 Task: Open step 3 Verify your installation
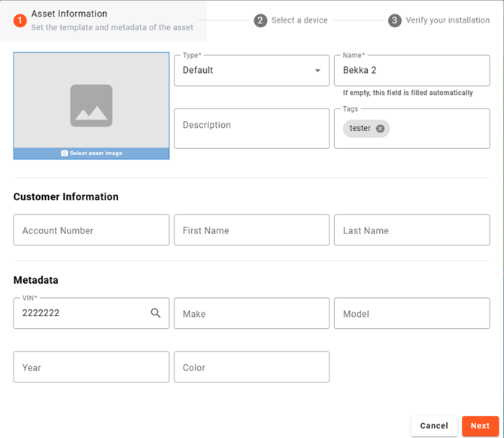coord(439,20)
